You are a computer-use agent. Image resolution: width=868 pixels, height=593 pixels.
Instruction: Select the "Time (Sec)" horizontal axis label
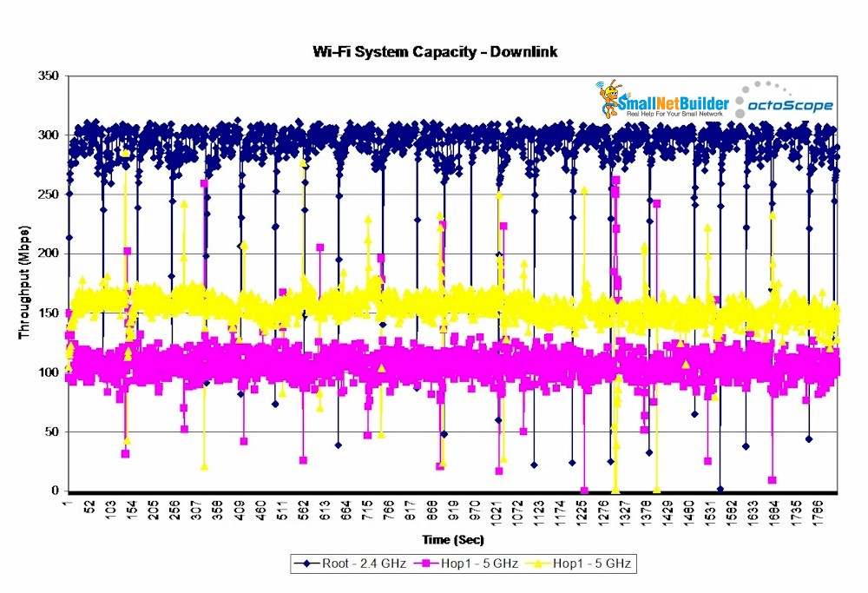click(453, 539)
